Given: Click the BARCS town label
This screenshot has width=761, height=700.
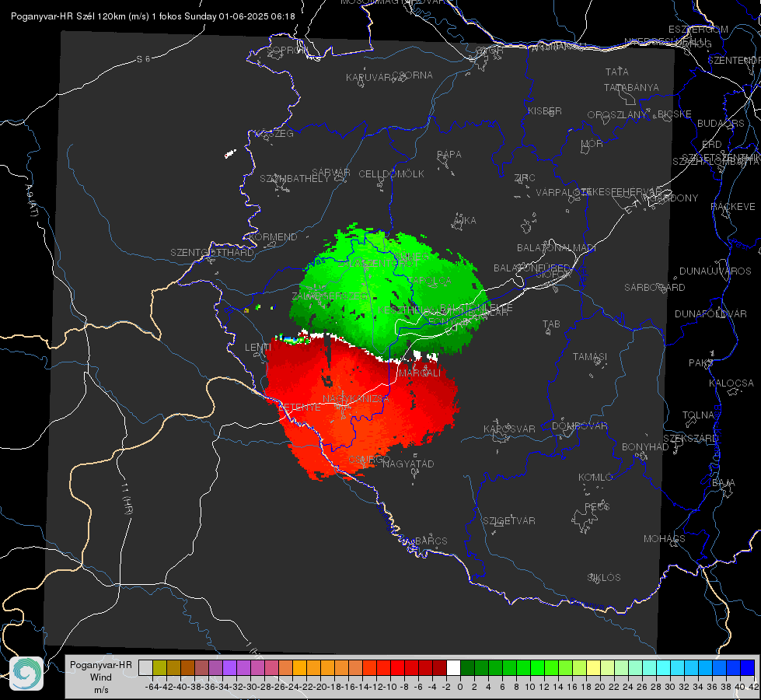Looking at the screenshot, I should pos(431,541).
